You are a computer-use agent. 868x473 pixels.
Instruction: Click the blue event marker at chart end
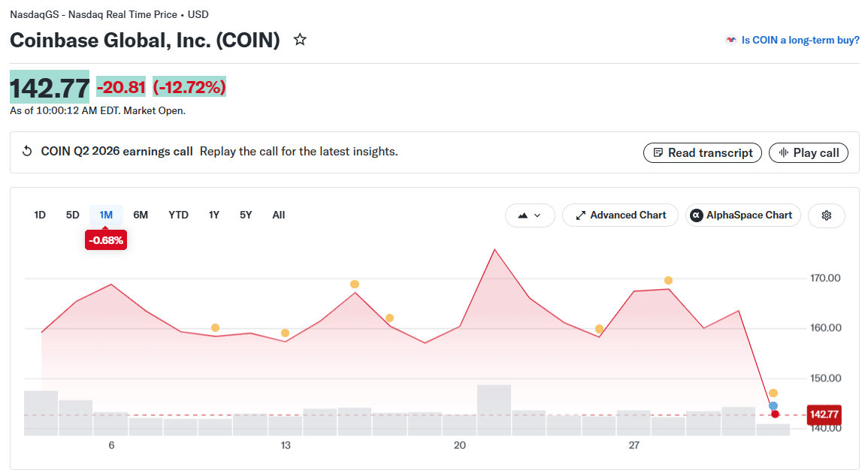(x=773, y=406)
